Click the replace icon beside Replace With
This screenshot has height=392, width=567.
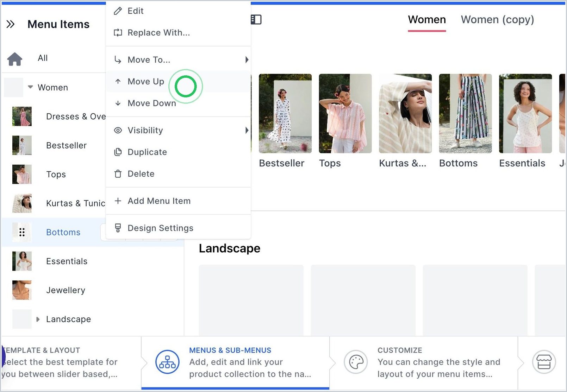click(118, 33)
